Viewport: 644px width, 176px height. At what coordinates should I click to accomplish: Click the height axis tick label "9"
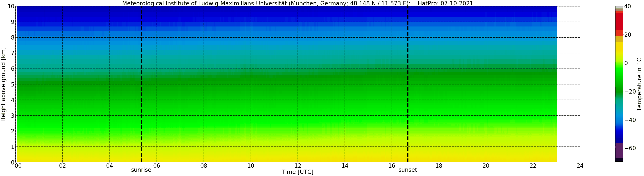[x=12, y=22]
